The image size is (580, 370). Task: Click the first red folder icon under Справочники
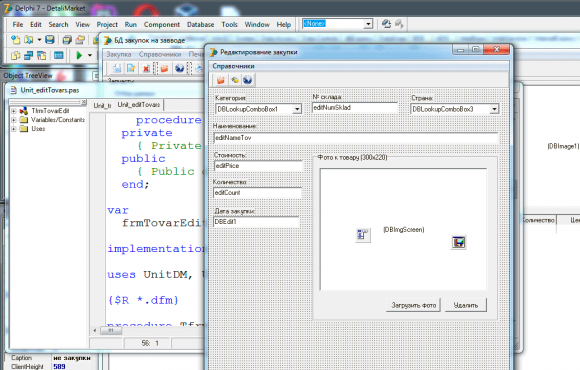click(x=221, y=80)
